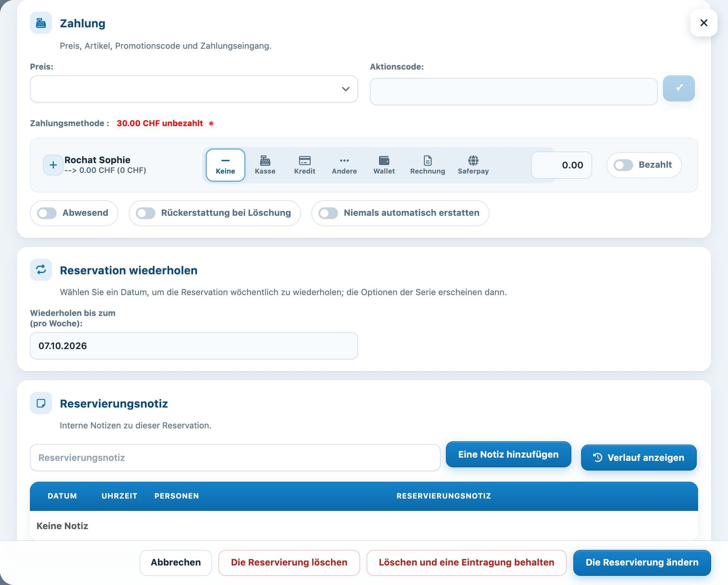
Task: Enable Niemals automatisch erstatten switch
Action: click(328, 213)
